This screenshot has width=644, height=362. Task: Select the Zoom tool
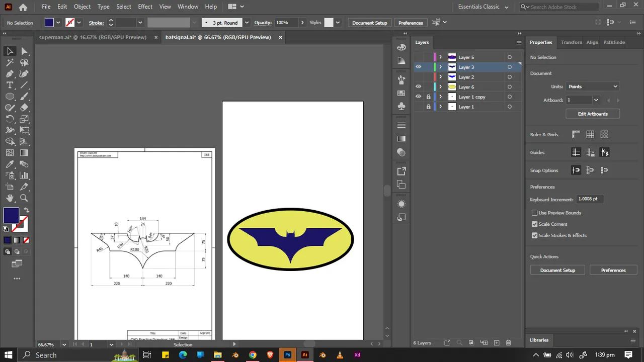tap(24, 198)
